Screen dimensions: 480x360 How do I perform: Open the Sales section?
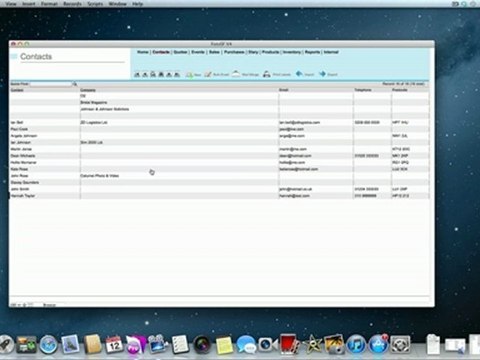[214, 52]
